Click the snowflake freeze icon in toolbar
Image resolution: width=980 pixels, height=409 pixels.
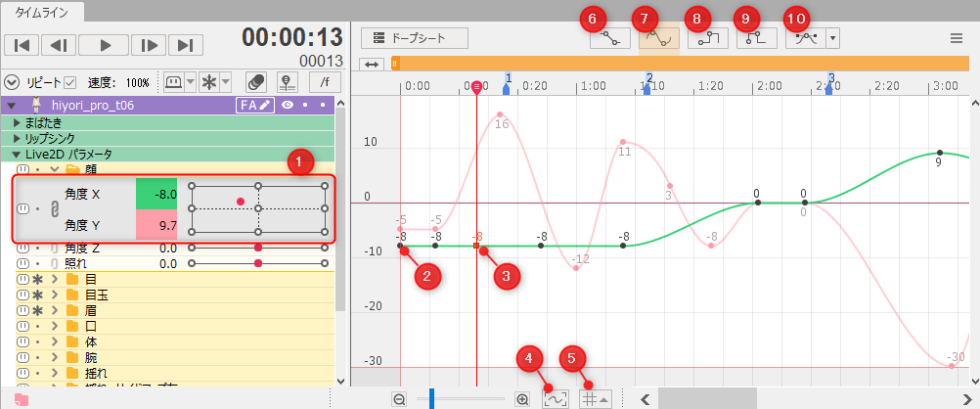pos(209,82)
